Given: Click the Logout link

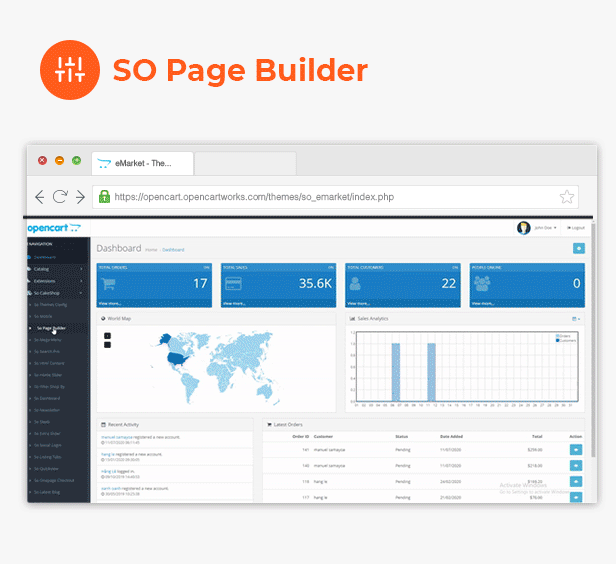Looking at the screenshot, I should (x=576, y=228).
